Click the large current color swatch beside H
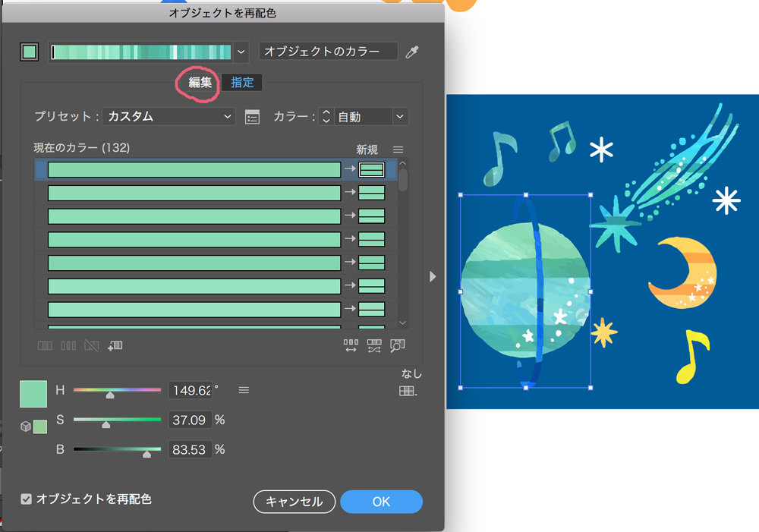 (x=33, y=394)
